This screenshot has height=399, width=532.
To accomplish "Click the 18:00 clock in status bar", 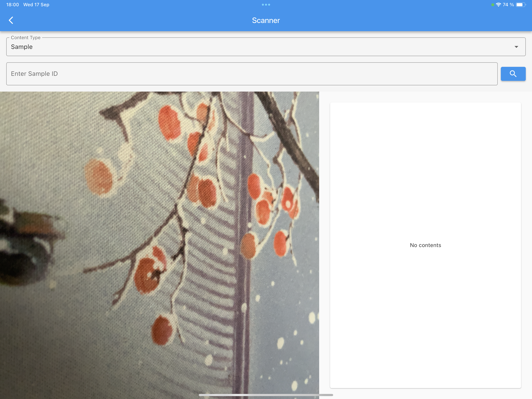I will 12,4.
